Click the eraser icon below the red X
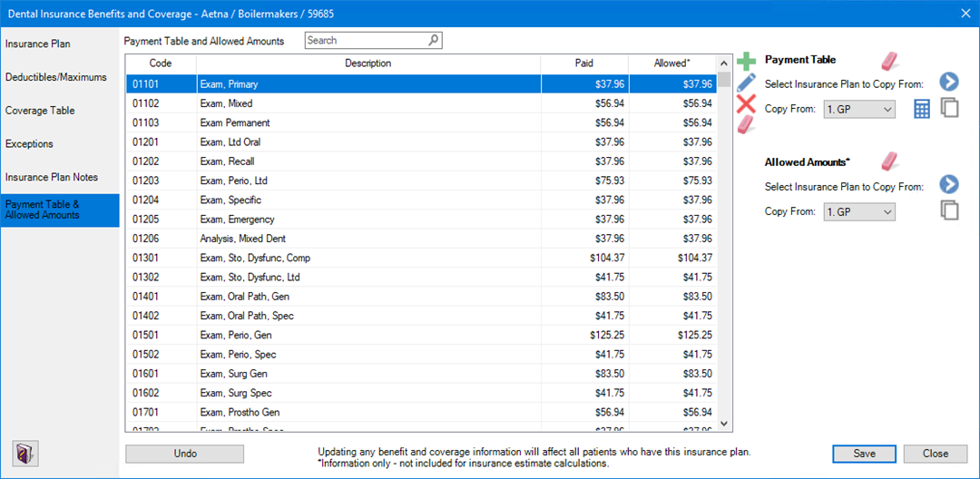Image resolution: width=980 pixels, height=479 pixels. click(x=746, y=125)
